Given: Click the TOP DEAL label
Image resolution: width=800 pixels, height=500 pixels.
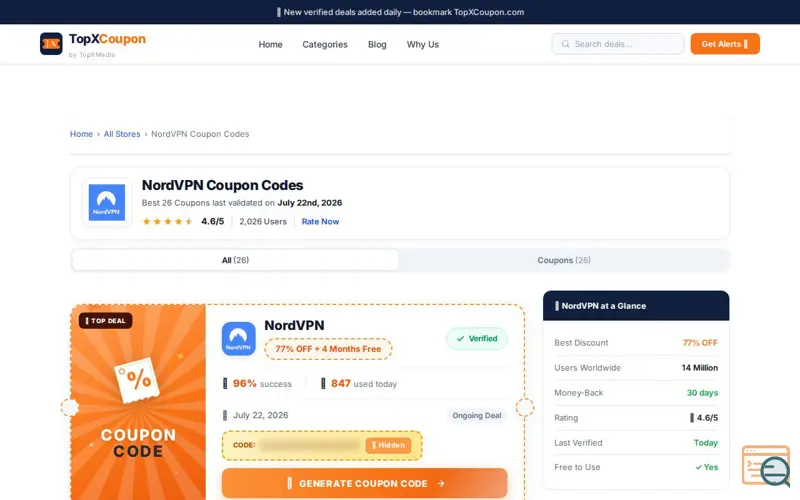Looking at the screenshot, I should [x=106, y=321].
